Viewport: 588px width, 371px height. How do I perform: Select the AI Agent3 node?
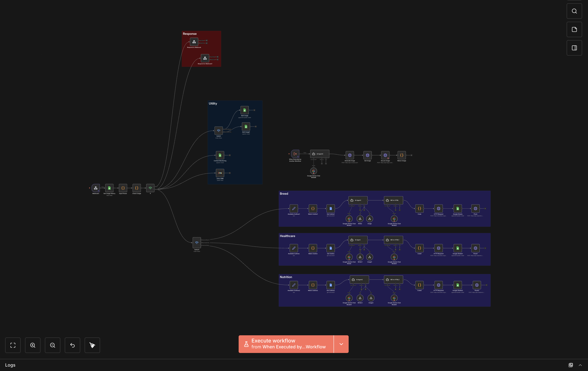coord(320,154)
